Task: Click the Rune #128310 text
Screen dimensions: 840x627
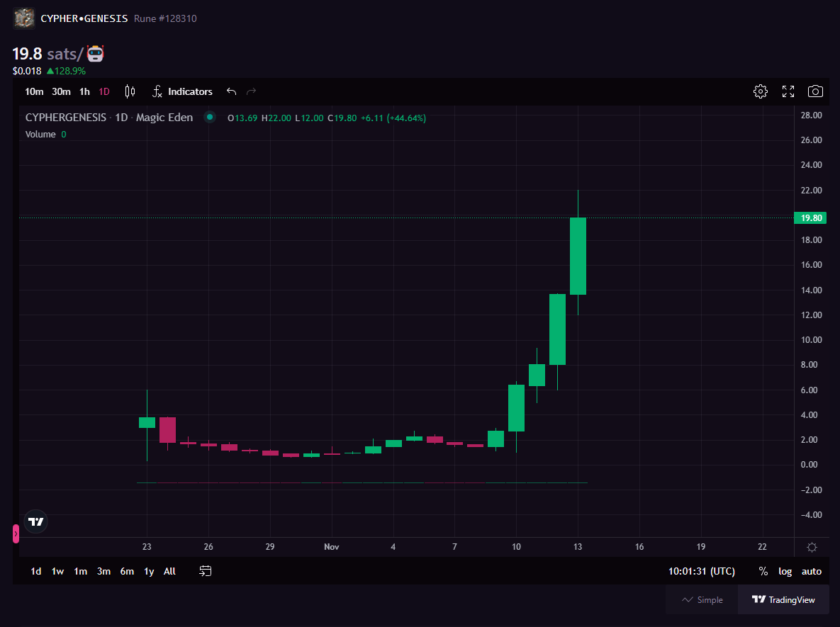Action: 165,18
